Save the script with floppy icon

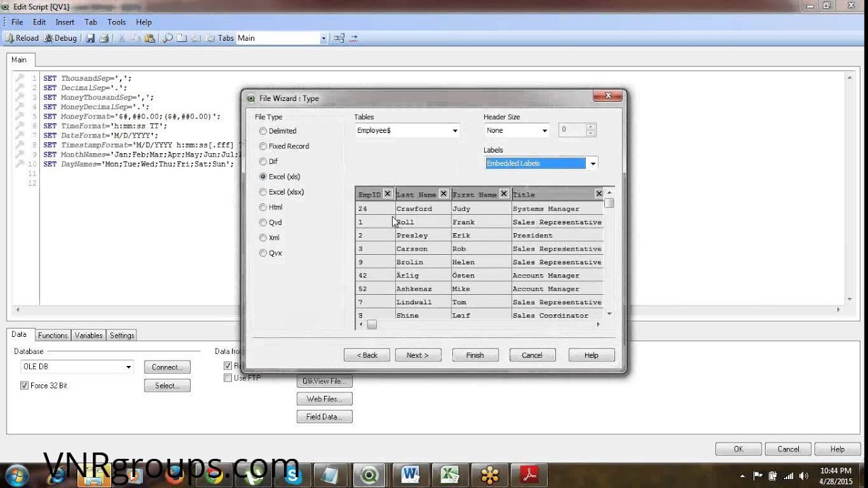90,38
